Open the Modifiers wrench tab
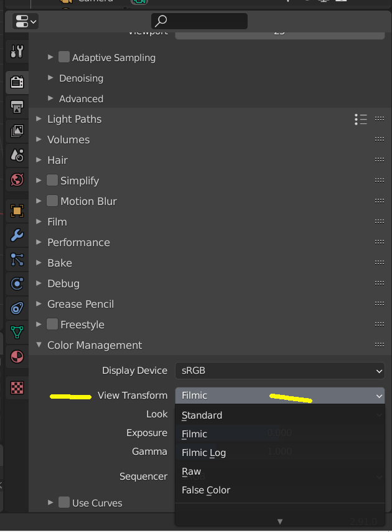This screenshot has width=392, height=532. tap(17, 235)
